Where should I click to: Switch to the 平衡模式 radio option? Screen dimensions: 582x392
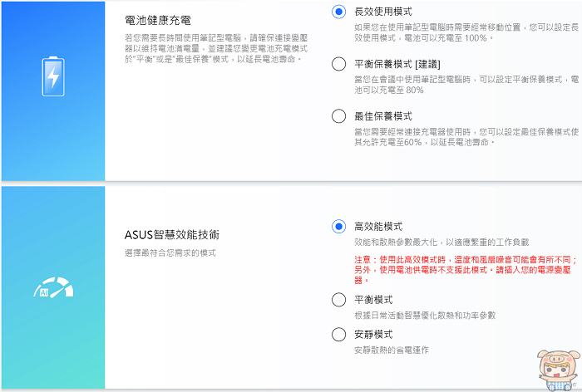[x=338, y=299]
